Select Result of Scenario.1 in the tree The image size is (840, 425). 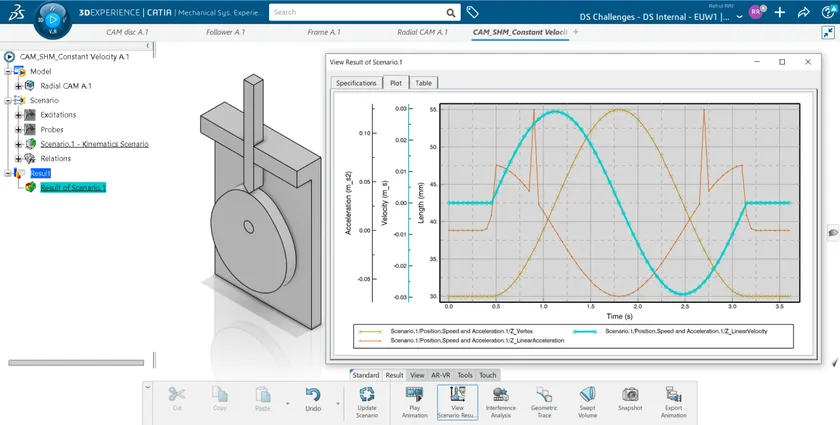point(73,188)
